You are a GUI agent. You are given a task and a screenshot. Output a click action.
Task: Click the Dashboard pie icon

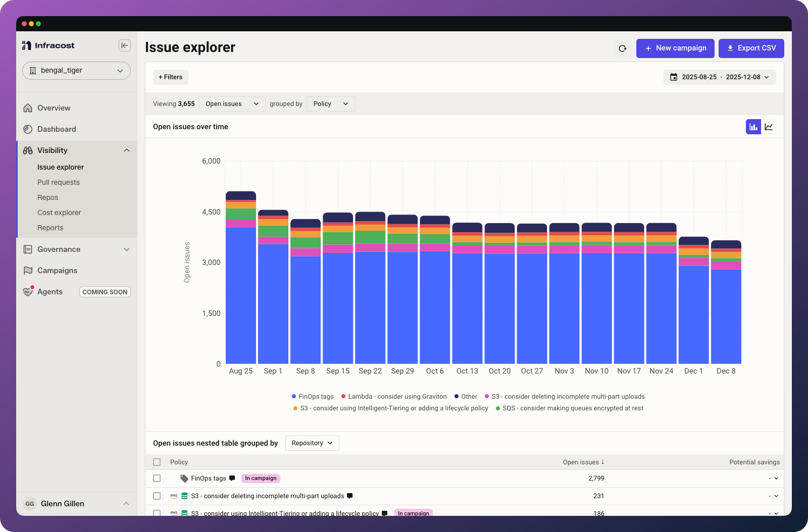(28, 129)
